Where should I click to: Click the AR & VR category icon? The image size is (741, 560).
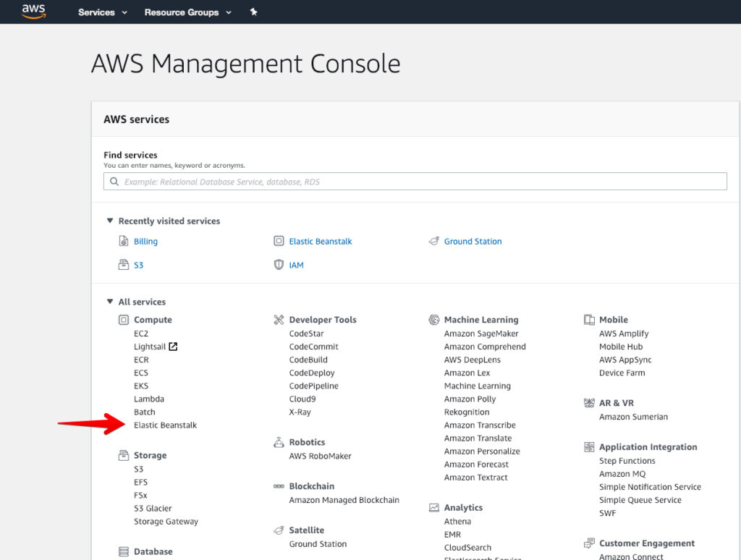[589, 403]
